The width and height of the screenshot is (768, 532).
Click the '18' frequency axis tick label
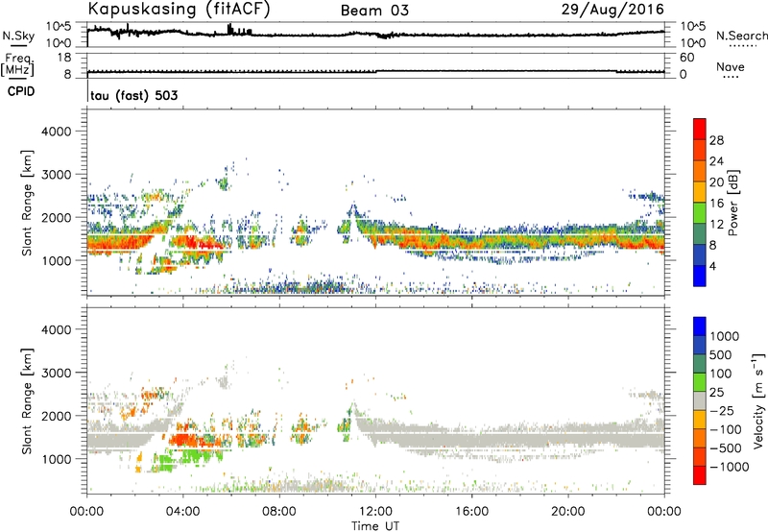(x=64, y=58)
